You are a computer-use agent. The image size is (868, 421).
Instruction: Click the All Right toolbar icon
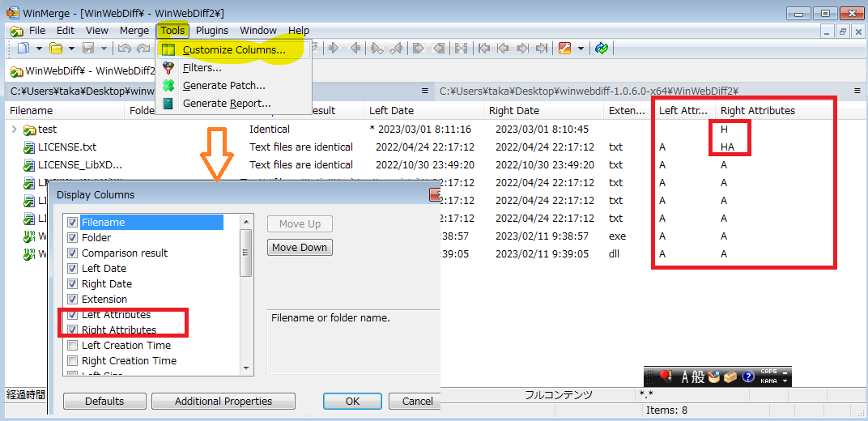tap(419, 49)
